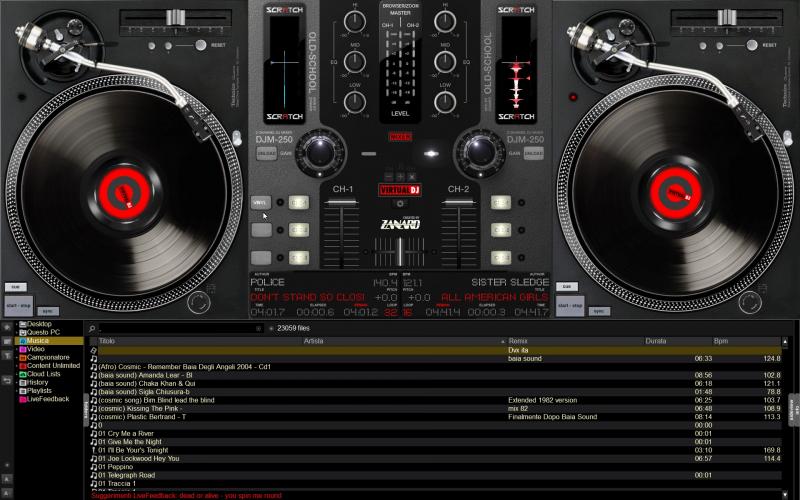Click the blue Musica folder icon
Image resolution: width=800 pixels, height=500 pixels.
(22, 340)
